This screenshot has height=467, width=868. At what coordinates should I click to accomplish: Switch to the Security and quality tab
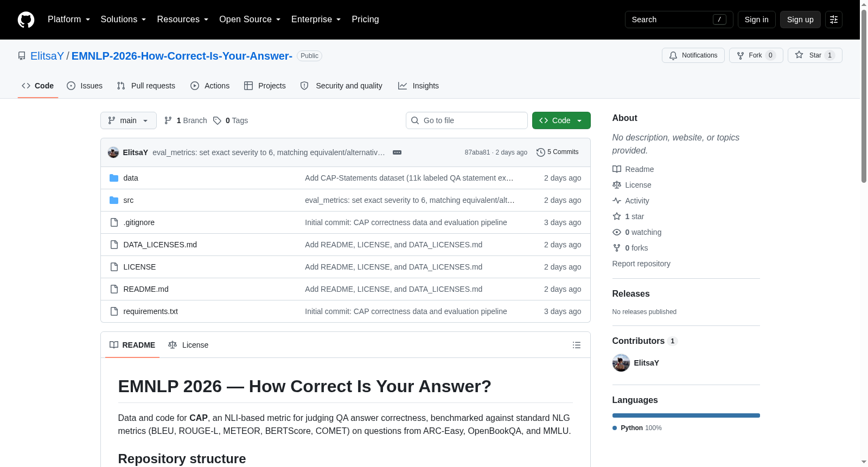pyautogui.click(x=341, y=86)
